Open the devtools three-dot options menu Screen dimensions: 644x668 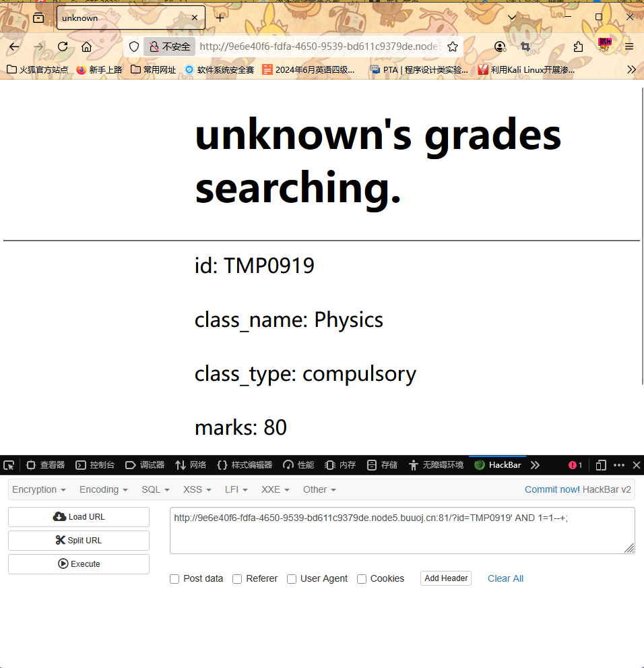point(619,465)
